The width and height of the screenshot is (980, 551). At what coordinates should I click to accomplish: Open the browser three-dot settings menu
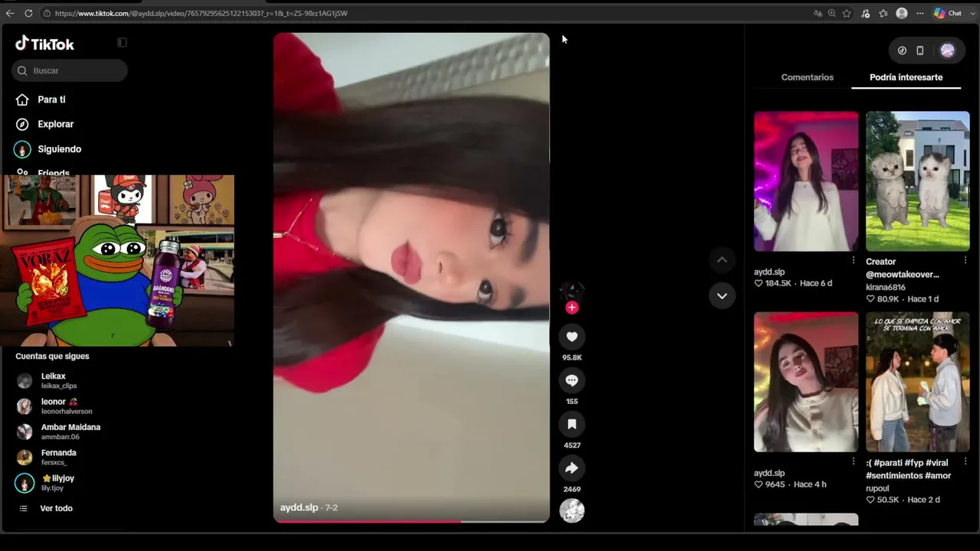(920, 13)
